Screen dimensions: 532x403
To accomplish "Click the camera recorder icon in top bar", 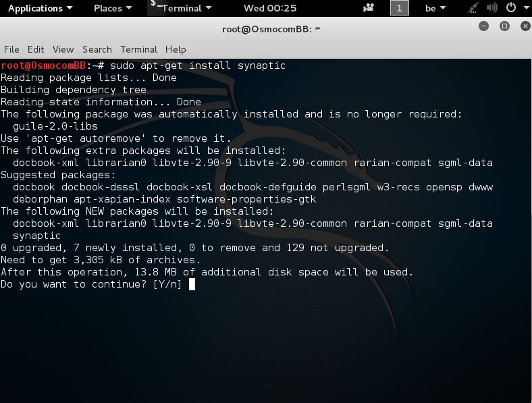I will pos(369,8).
